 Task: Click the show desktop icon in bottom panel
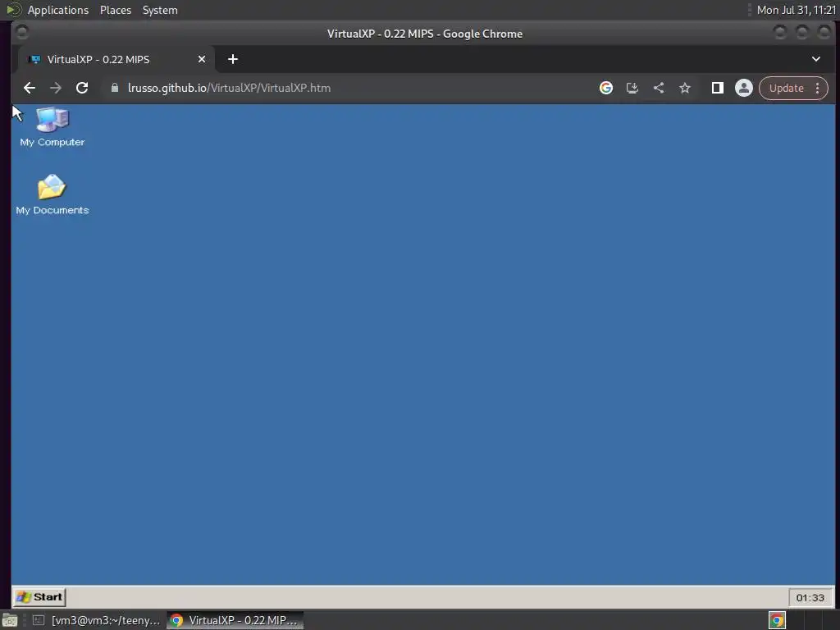tap(10, 620)
